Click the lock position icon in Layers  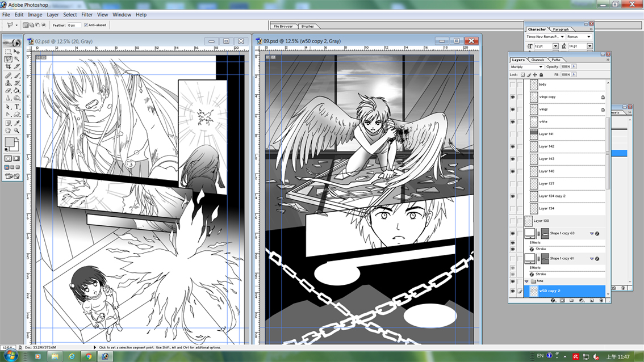pos(534,75)
